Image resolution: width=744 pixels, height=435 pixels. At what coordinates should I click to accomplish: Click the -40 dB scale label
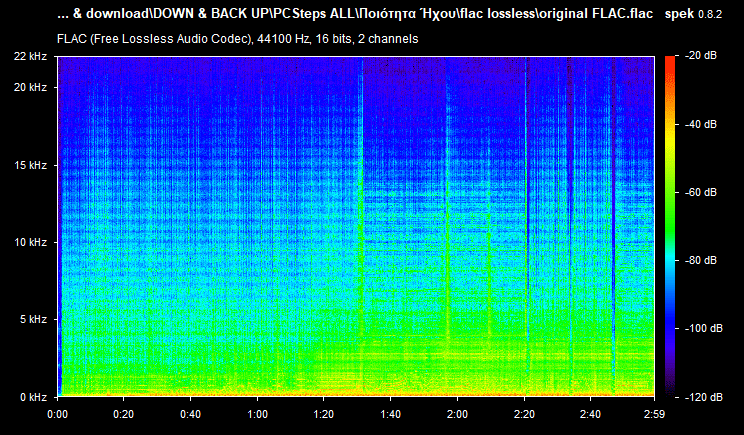click(701, 124)
